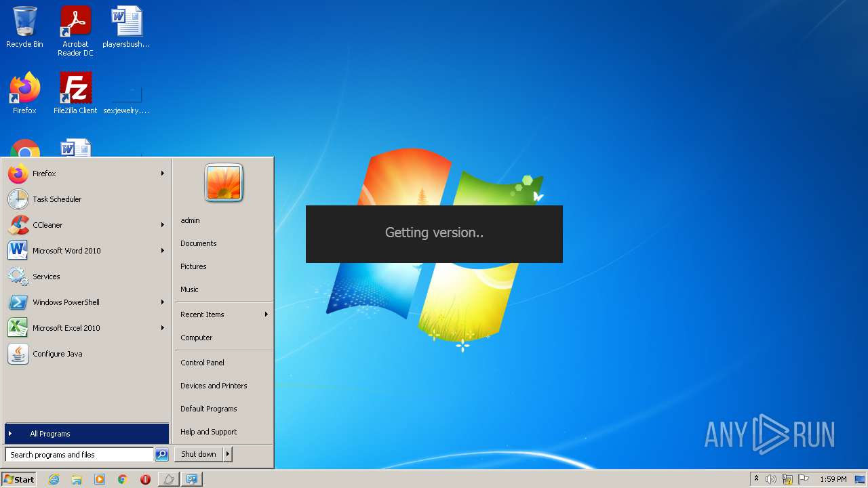Click the Getting version popup
This screenshot has height=488, width=868.
pos(434,234)
